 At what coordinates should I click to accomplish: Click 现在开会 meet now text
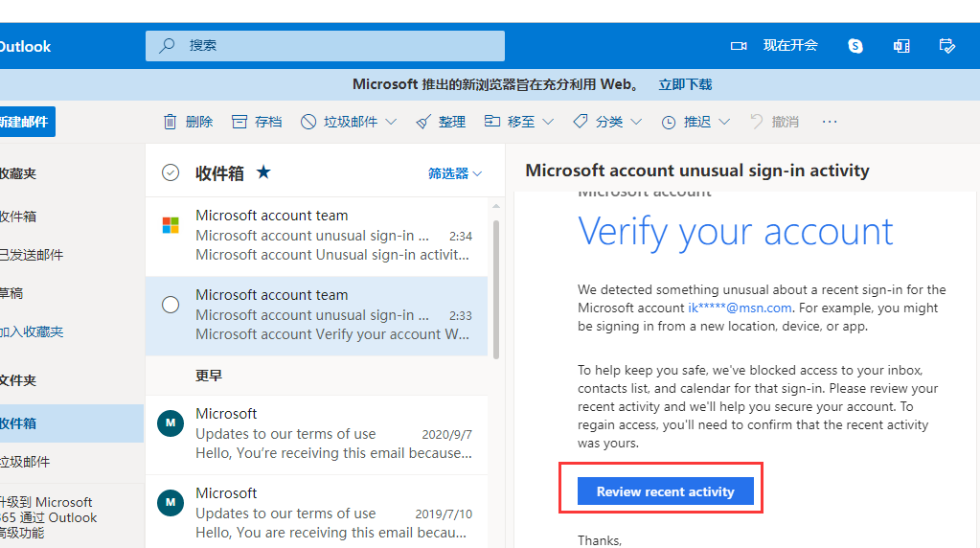790,45
